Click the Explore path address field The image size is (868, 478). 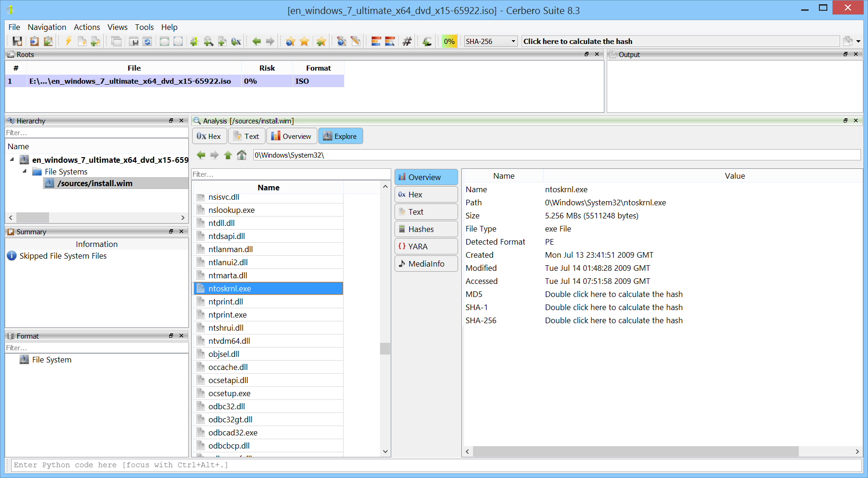(557, 155)
